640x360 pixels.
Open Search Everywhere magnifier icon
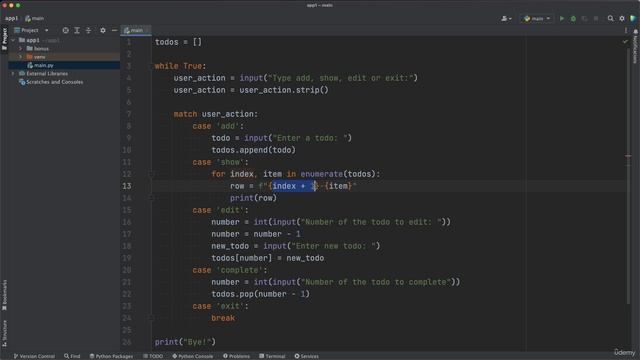click(610, 18)
